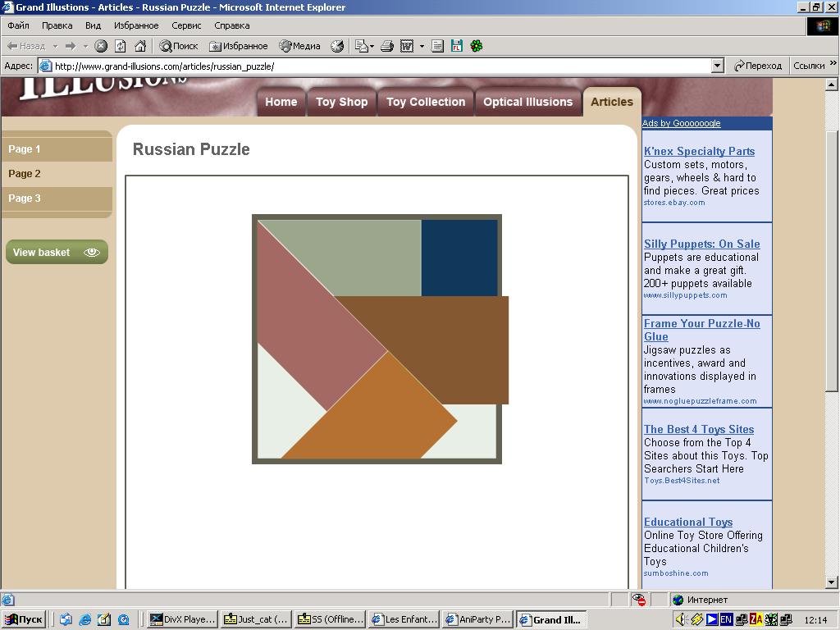Click in the URL address field
840x630 pixels.
377,66
